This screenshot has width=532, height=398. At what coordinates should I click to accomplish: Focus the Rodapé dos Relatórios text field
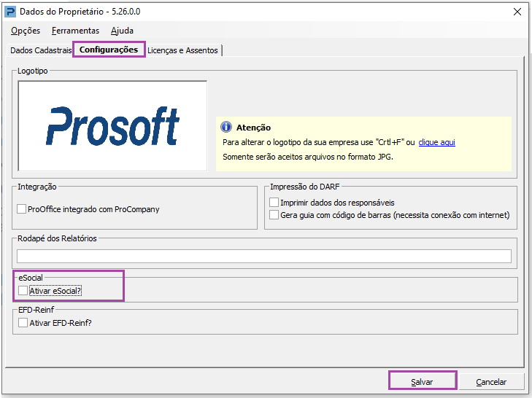coord(264,256)
